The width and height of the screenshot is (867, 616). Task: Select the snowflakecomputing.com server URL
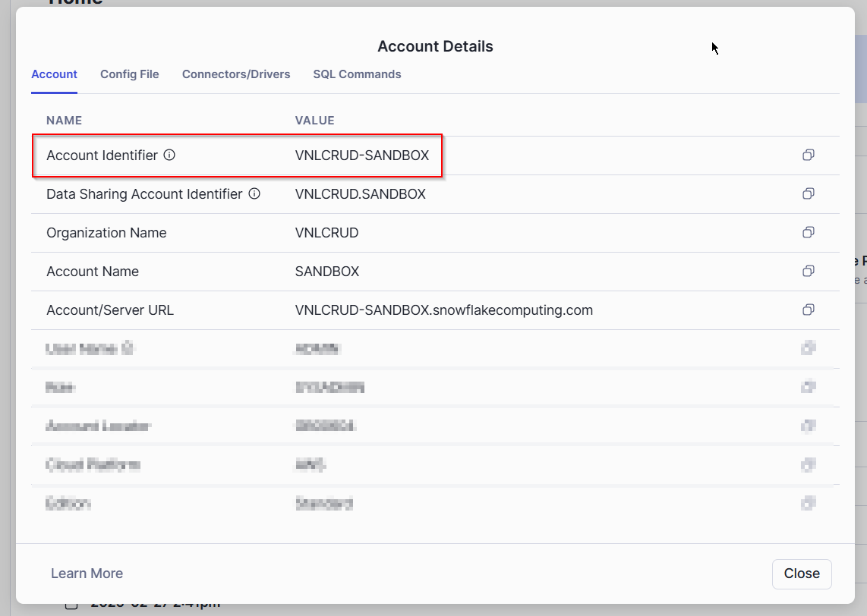pyautogui.click(x=444, y=310)
